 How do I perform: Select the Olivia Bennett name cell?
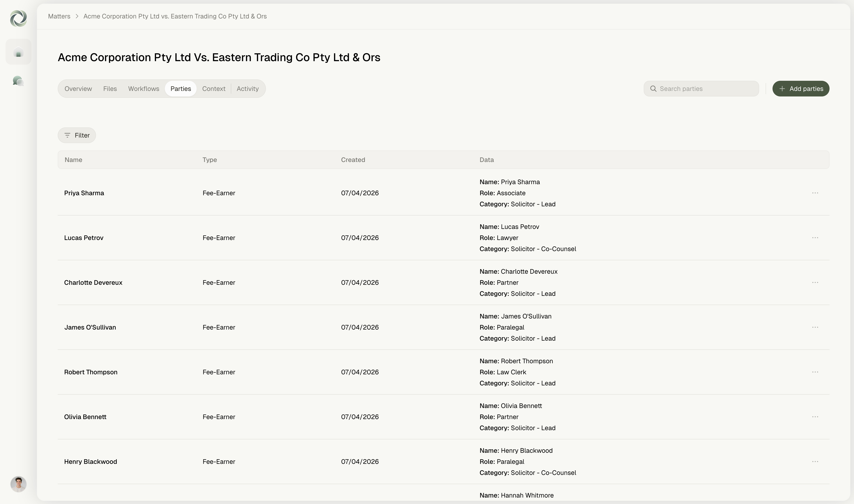[85, 417]
